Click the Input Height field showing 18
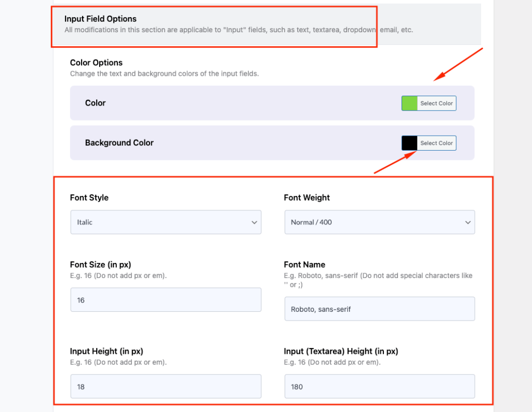Viewport: 532px width, 412px height. [165, 387]
